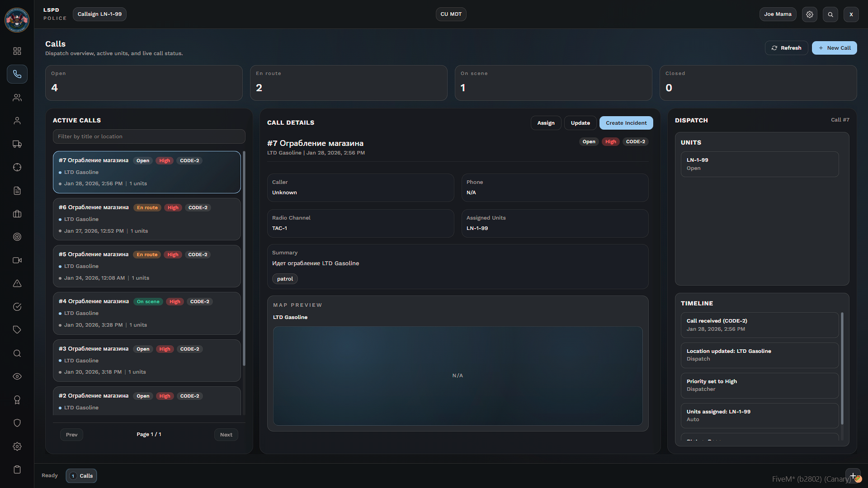Click Create Incident button
Viewport: 868px width, 488px height.
(626, 123)
